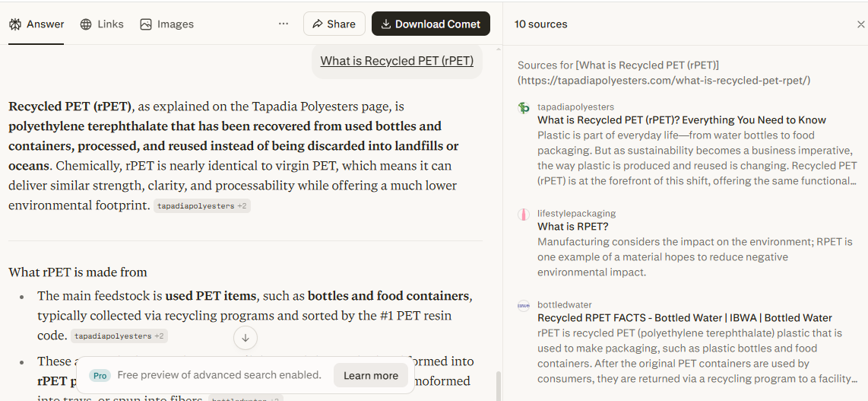Open the 'What is RPET?' source
Viewport: 868px width, 401px height.
(x=573, y=227)
